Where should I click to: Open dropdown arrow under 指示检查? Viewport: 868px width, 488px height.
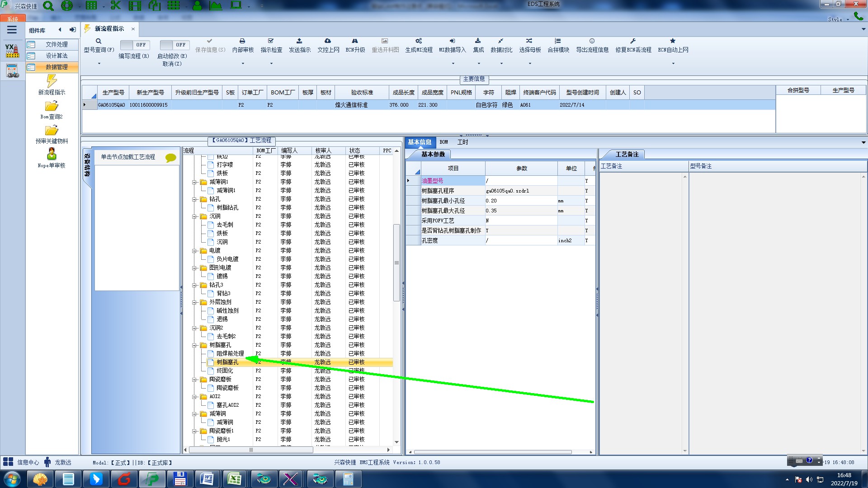point(271,64)
